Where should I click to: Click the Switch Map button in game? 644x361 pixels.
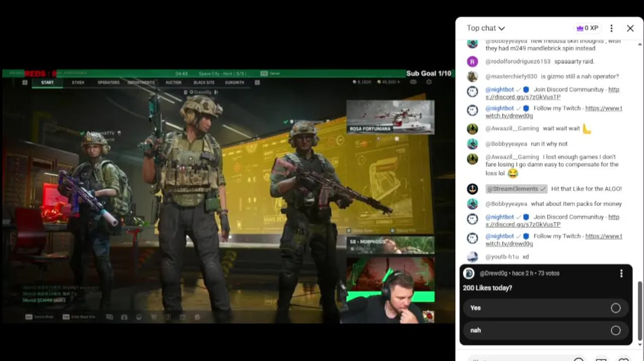coord(40,317)
